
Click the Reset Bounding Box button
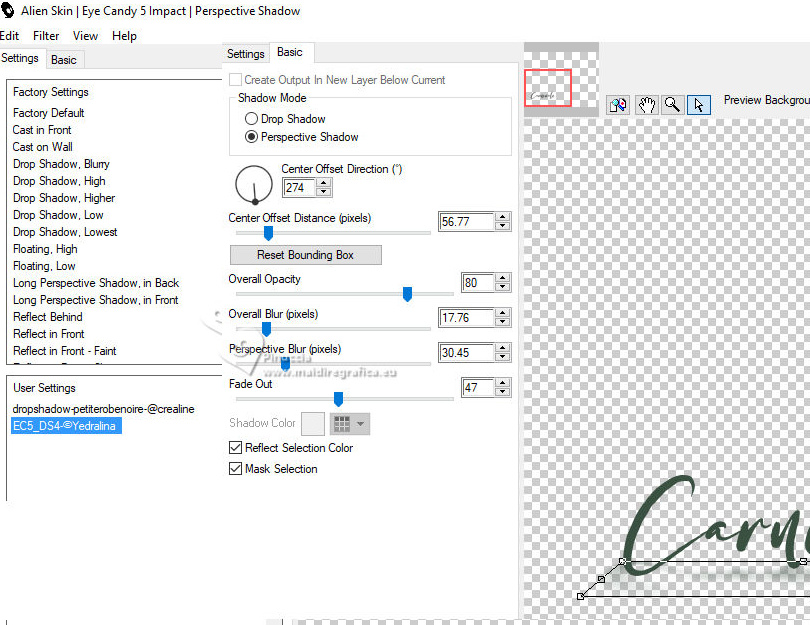click(x=305, y=255)
